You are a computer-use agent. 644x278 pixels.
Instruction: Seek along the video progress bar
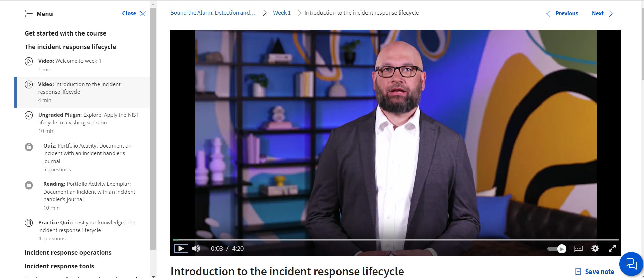point(395,240)
